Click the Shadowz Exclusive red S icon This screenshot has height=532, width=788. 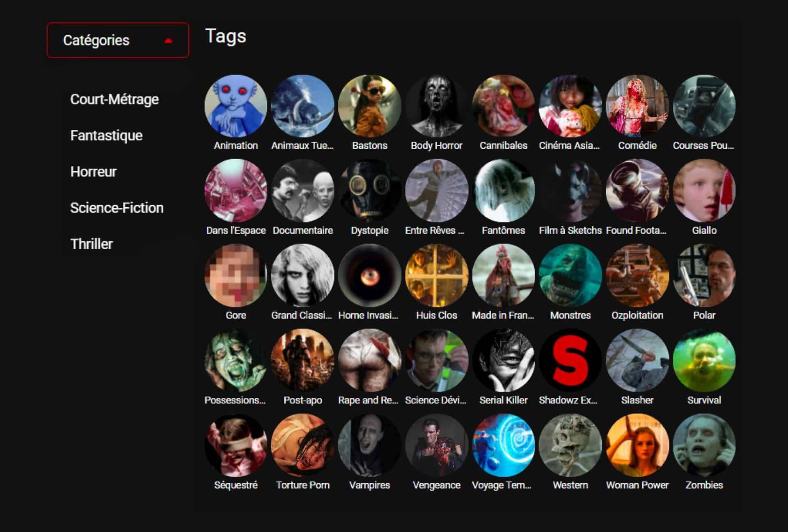click(570, 360)
